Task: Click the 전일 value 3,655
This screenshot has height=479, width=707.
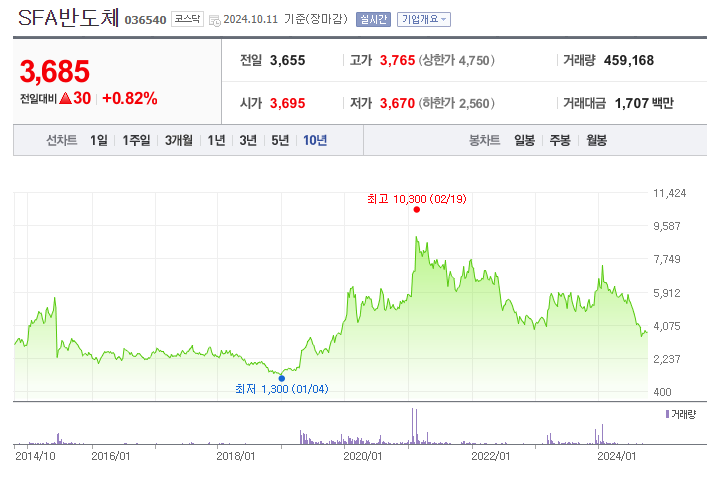Action: (x=288, y=60)
